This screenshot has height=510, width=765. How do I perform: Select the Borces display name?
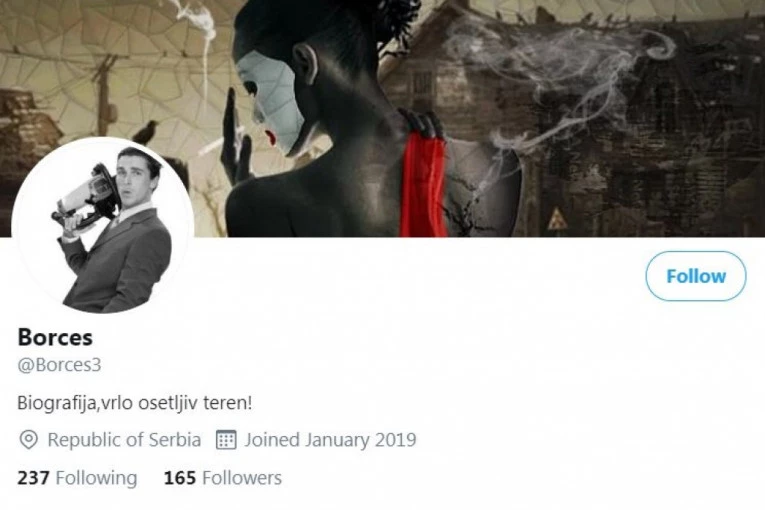(55, 337)
